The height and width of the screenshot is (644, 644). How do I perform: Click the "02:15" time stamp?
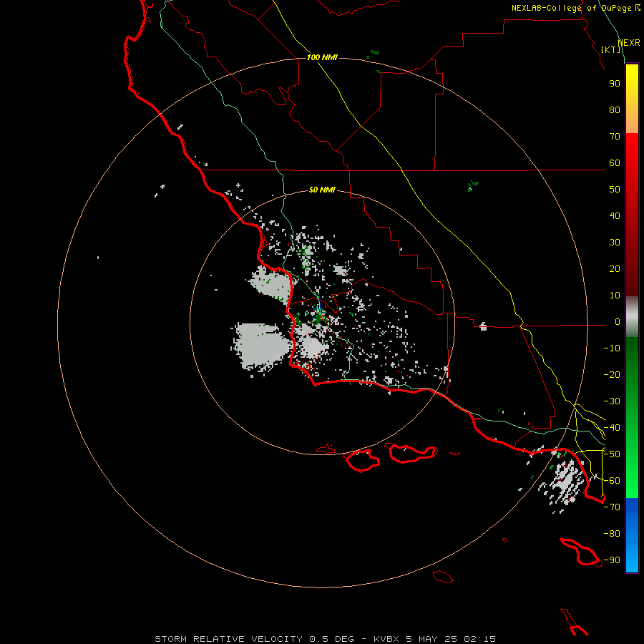tap(479, 639)
